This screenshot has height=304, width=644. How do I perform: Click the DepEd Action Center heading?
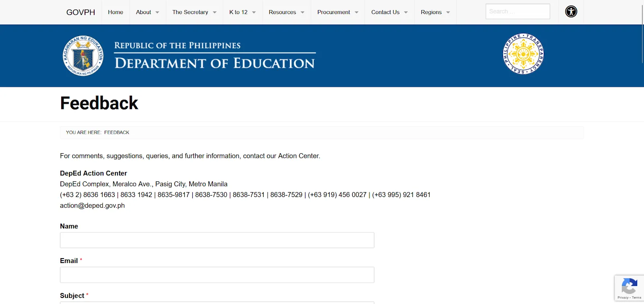tap(93, 173)
